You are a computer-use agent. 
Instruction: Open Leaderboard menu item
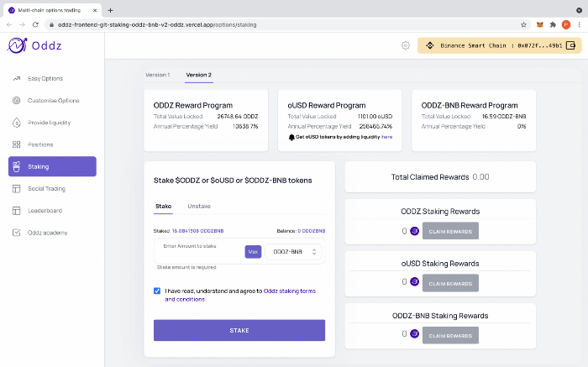coord(52,211)
